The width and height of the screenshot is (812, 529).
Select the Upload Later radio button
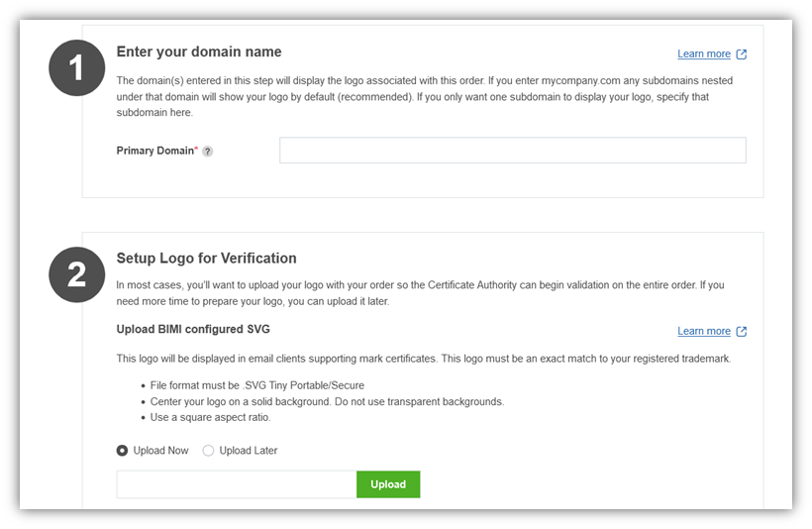coord(208,451)
